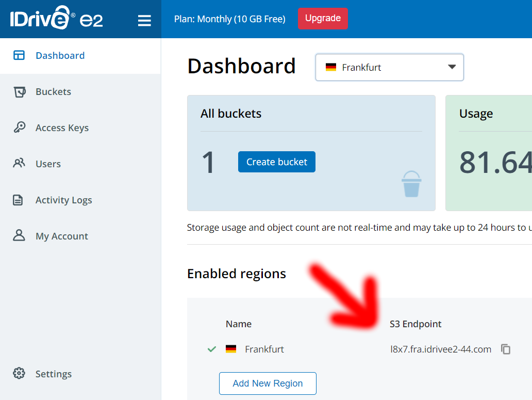Select the Frankfurt enabled region row

(x=264, y=349)
